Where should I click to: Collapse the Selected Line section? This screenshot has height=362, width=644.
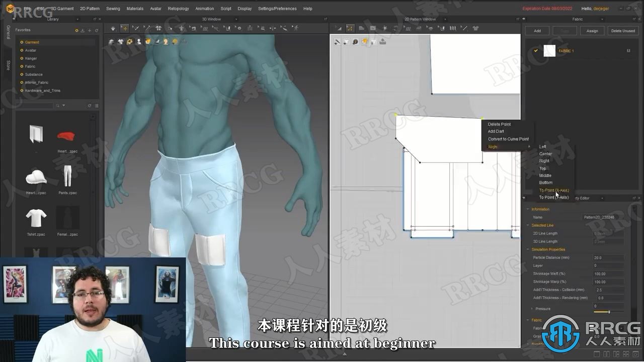click(x=528, y=225)
